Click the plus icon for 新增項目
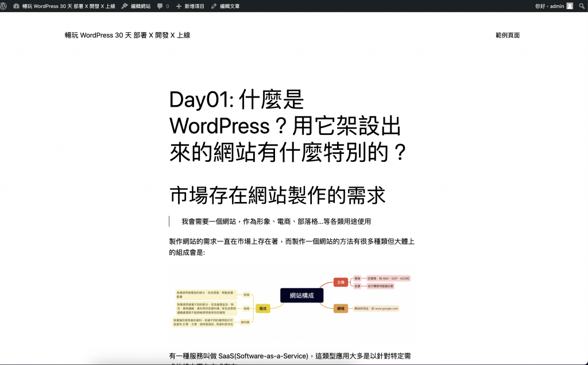 pos(179,6)
